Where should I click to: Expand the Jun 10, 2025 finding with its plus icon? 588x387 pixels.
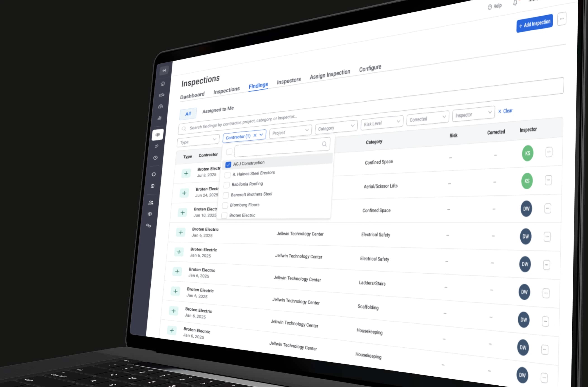(x=183, y=213)
